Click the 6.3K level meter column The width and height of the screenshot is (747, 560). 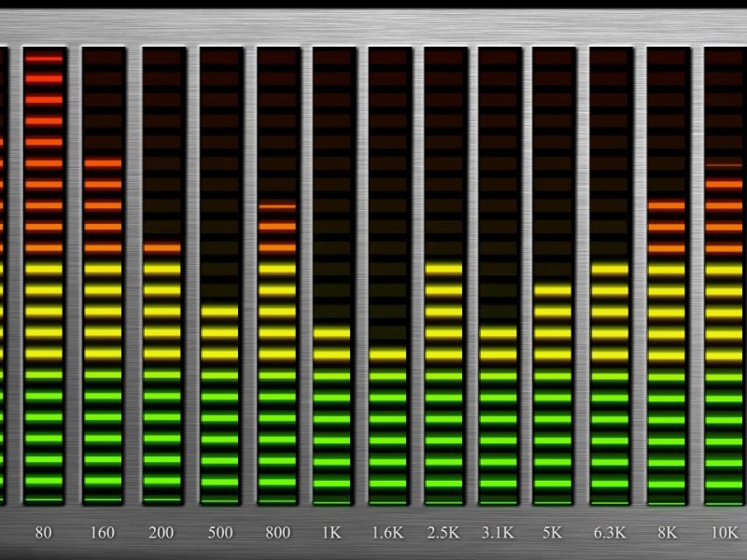pyautogui.click(x=610, y=275)
